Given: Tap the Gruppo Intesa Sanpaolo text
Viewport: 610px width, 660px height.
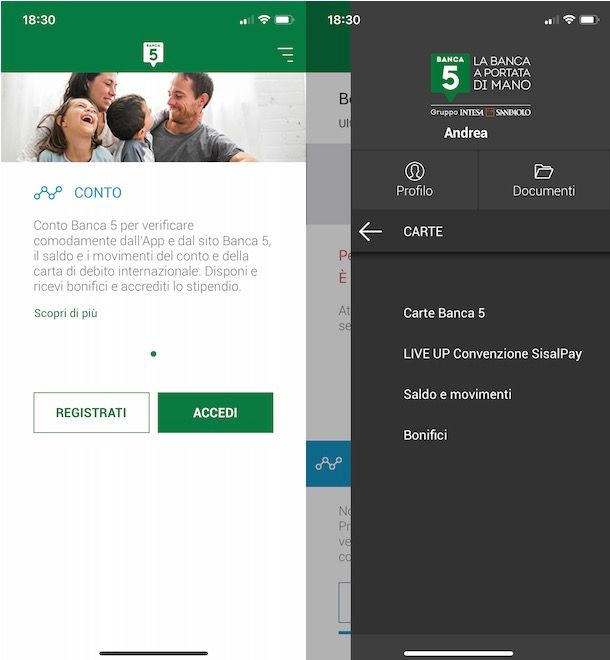Looking at the screenshot, I should coord(480,112).
